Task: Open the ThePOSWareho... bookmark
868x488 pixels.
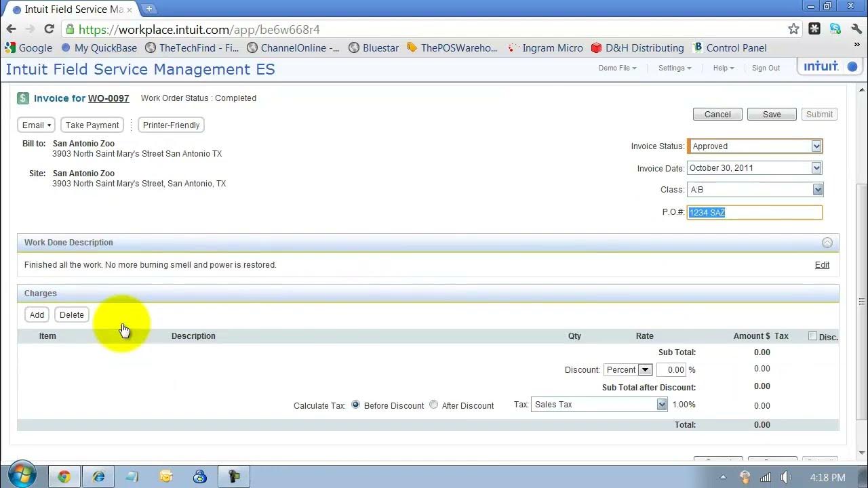Action: pos(452,48)
